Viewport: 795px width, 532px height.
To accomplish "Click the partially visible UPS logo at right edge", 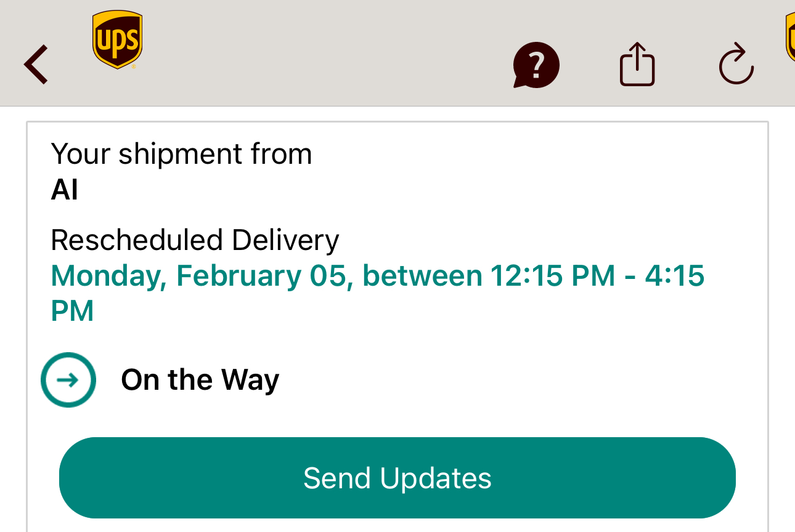I will click(789, 38).
